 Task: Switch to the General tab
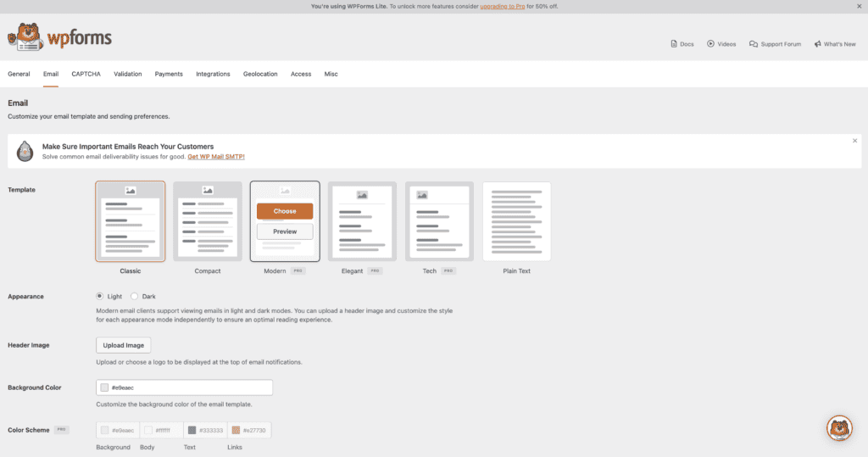[x=19, y=74]
